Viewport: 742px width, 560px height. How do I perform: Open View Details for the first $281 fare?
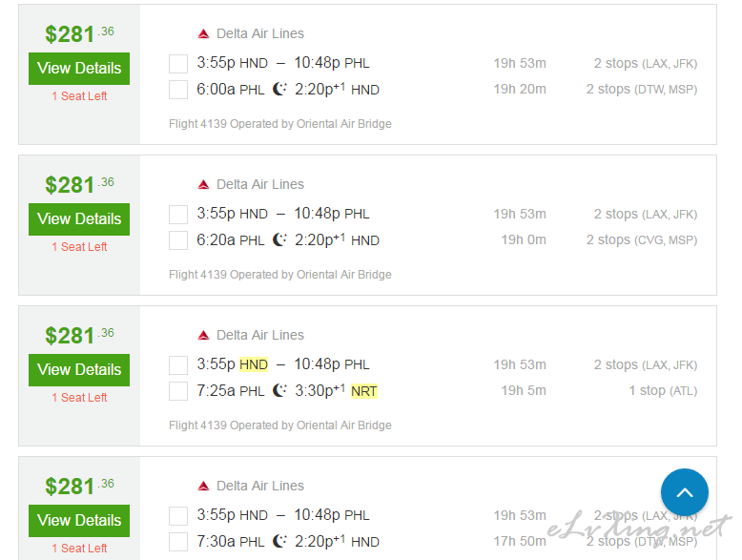click(79, 69)
